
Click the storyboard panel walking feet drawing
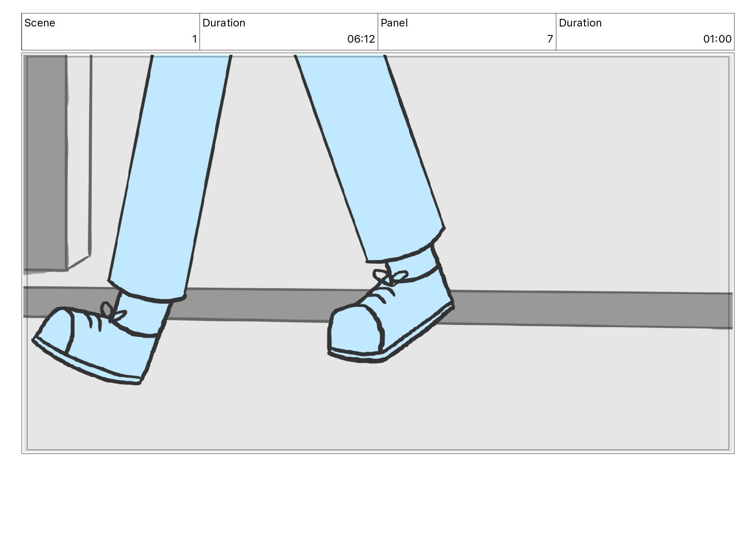click(x=378, y=253)
